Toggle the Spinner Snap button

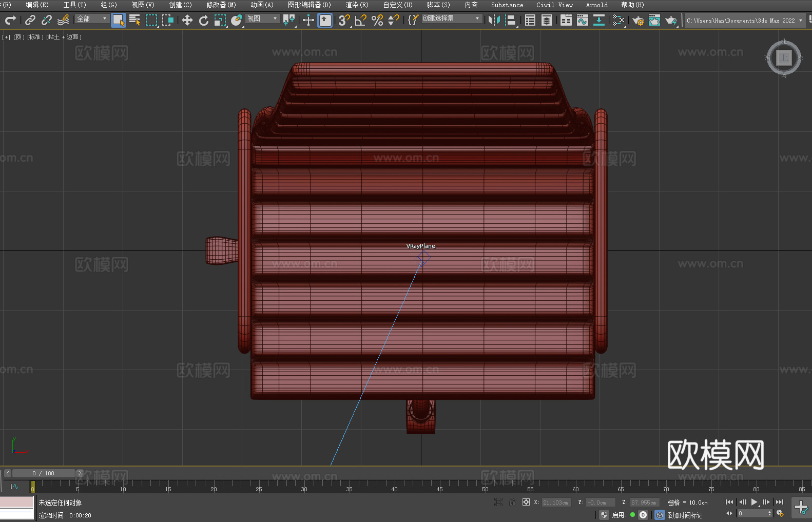394,20
